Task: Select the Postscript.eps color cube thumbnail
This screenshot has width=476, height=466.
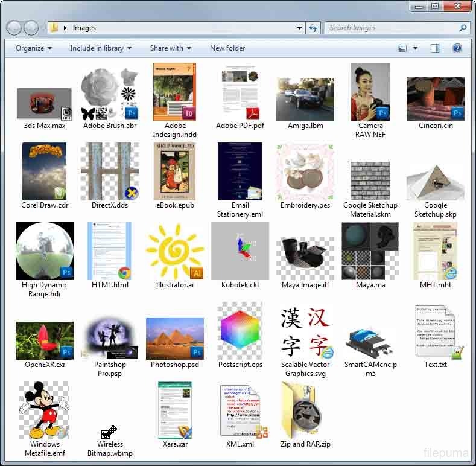Action: pyautogui.click(x=240, y=331)
